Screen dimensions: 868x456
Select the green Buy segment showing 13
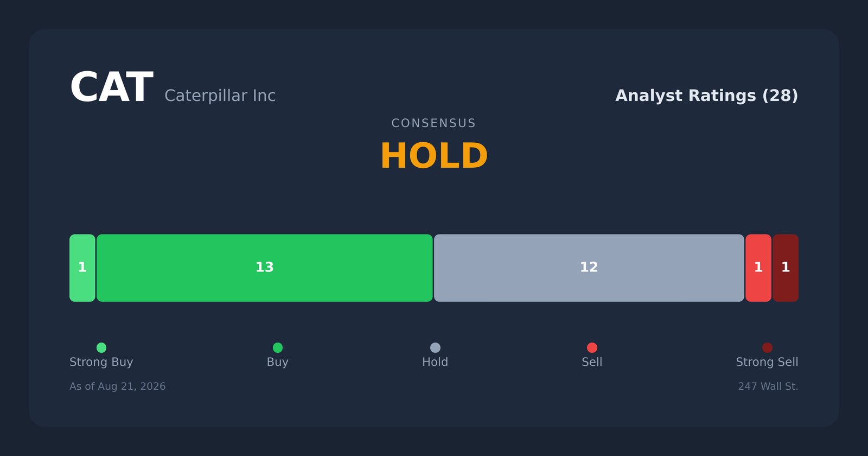[x=265, y=268]
